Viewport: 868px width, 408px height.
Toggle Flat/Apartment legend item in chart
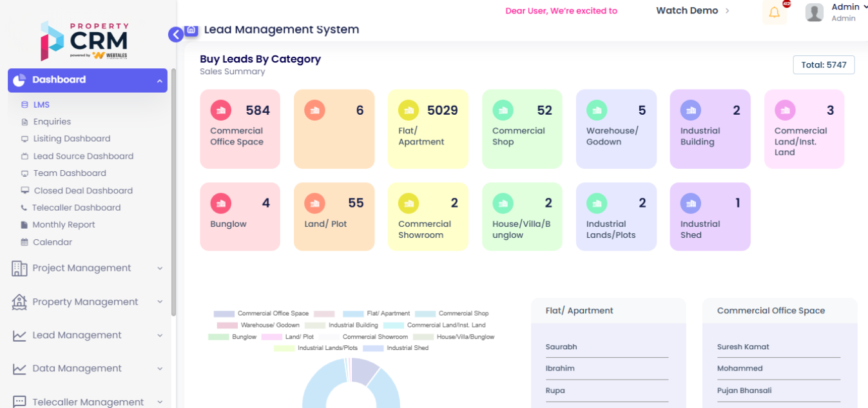tap(376, 314)
